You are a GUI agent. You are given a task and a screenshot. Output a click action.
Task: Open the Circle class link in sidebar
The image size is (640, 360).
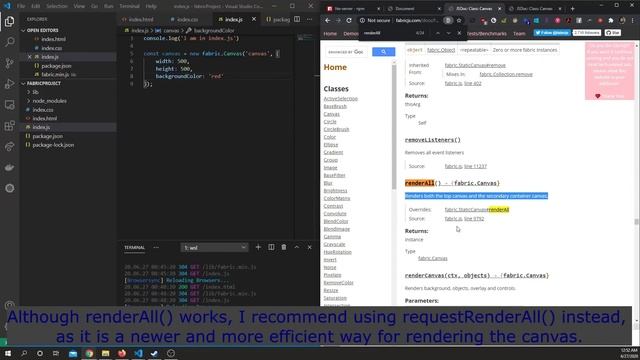[330, 122]
